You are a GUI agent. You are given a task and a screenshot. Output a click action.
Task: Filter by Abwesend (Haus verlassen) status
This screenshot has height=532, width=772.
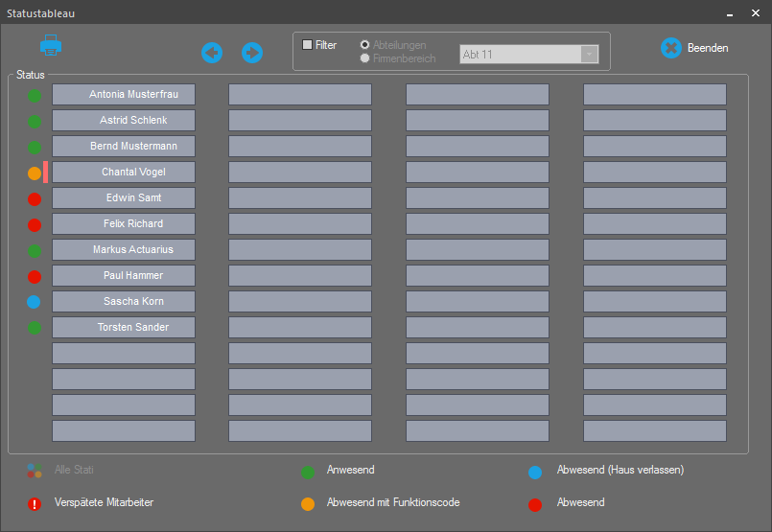535,472
